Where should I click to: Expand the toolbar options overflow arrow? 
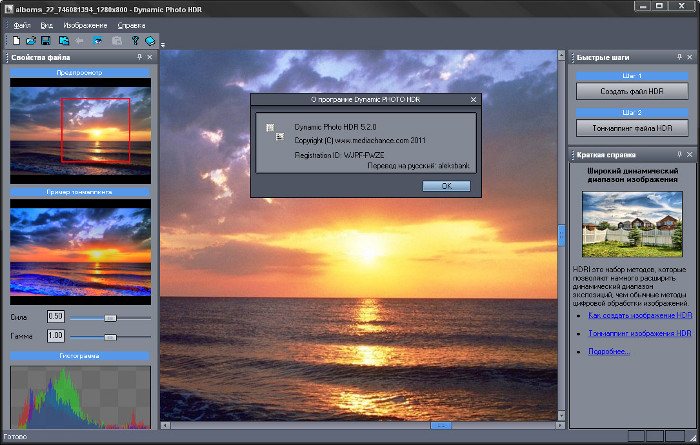162,44
